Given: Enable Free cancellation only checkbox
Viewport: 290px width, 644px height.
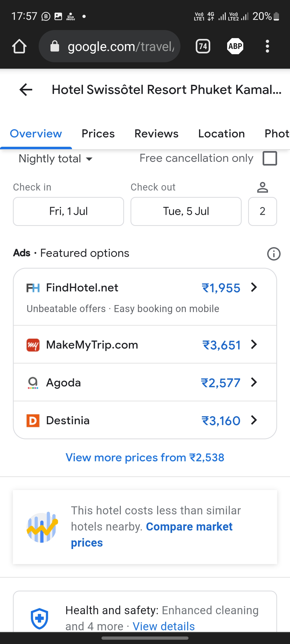Looking at the screenshot, I should [x=270, y=158].
